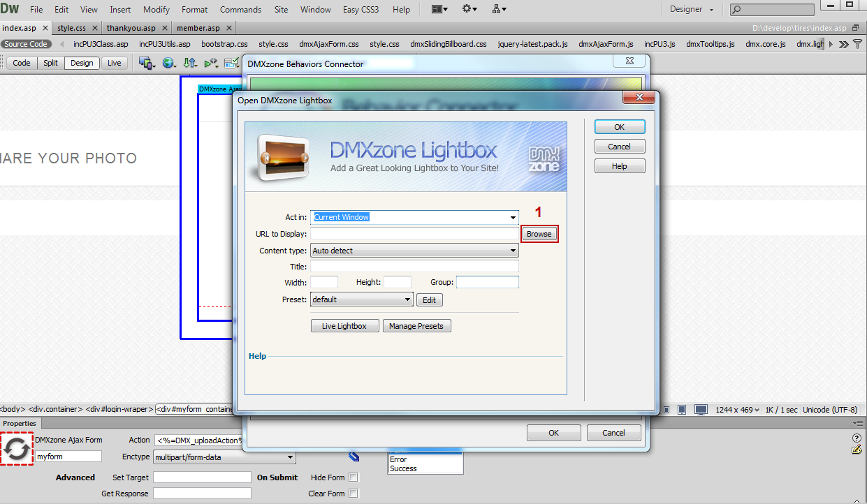Enable the Clear Form checkbox
This screenshot has height=504, width=867.
354,494
